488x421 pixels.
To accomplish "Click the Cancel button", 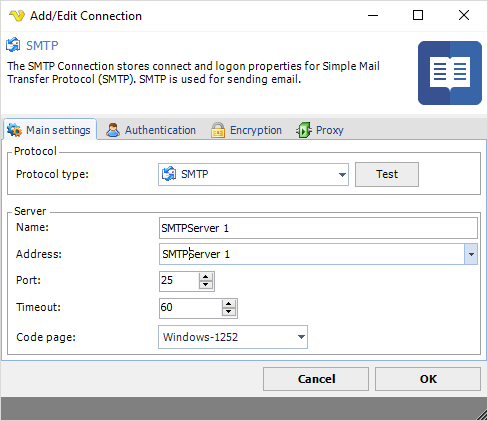I will coord(316,379).
